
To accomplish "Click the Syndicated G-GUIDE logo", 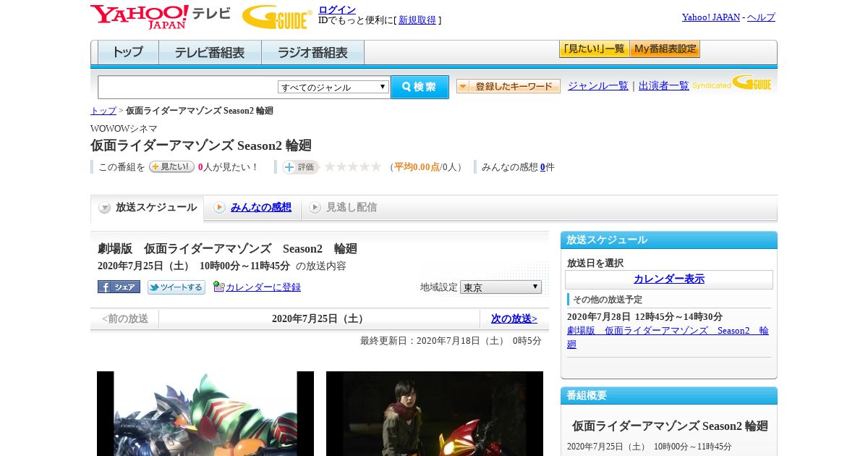I will pos(732,83).
